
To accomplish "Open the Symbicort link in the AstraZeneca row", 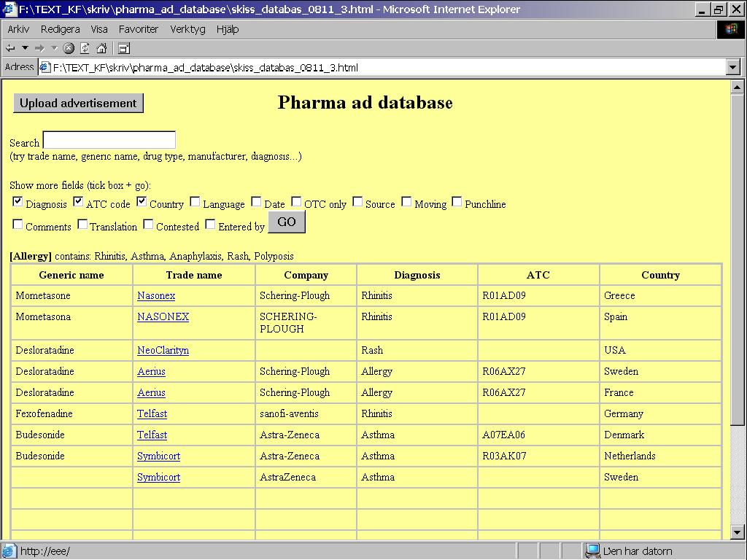I will tap(158, 477).
